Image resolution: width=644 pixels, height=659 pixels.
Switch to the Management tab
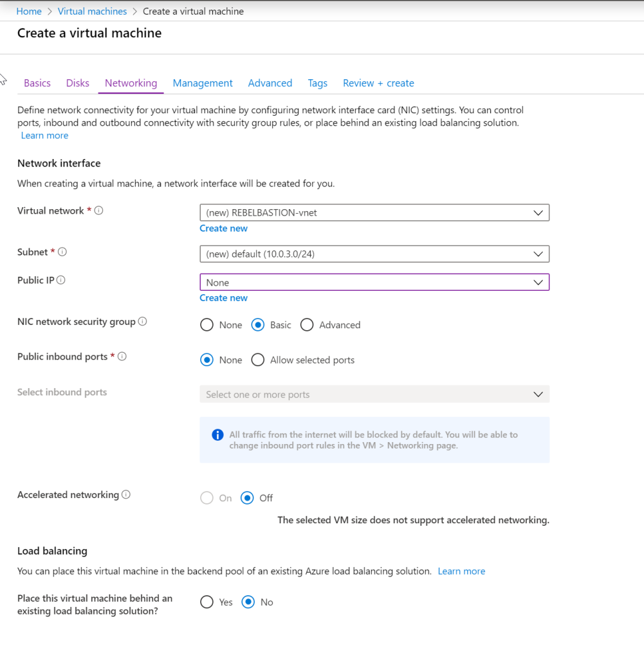[x=202, y=83]
